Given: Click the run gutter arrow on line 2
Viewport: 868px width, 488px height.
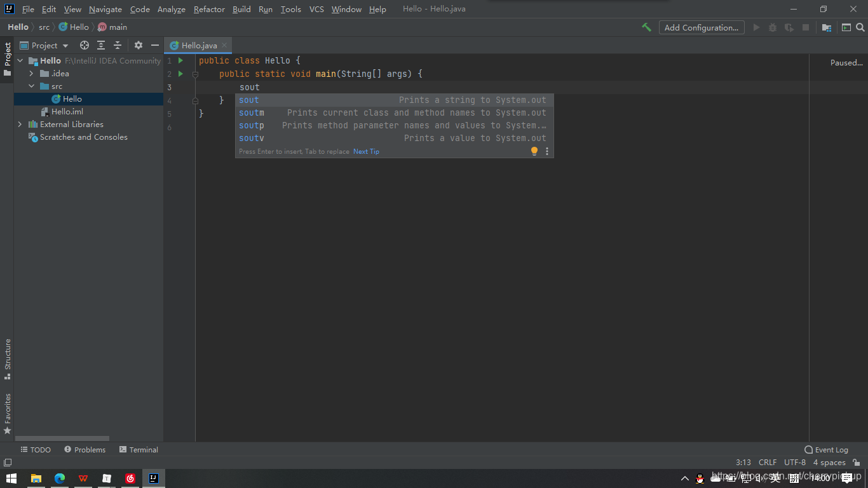Looking at the screenshot, I should pyautogui.click(x=180, y=74).
